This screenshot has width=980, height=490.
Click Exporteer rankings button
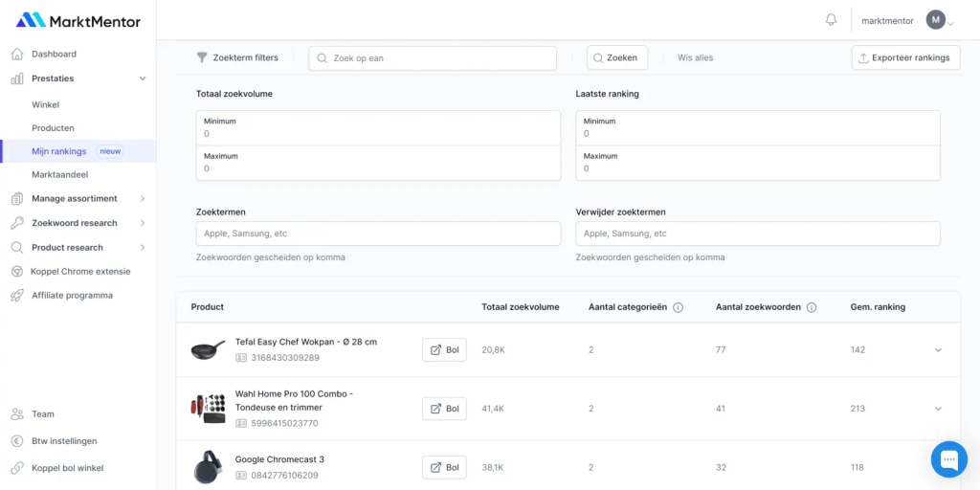click(x=905, y=57)
